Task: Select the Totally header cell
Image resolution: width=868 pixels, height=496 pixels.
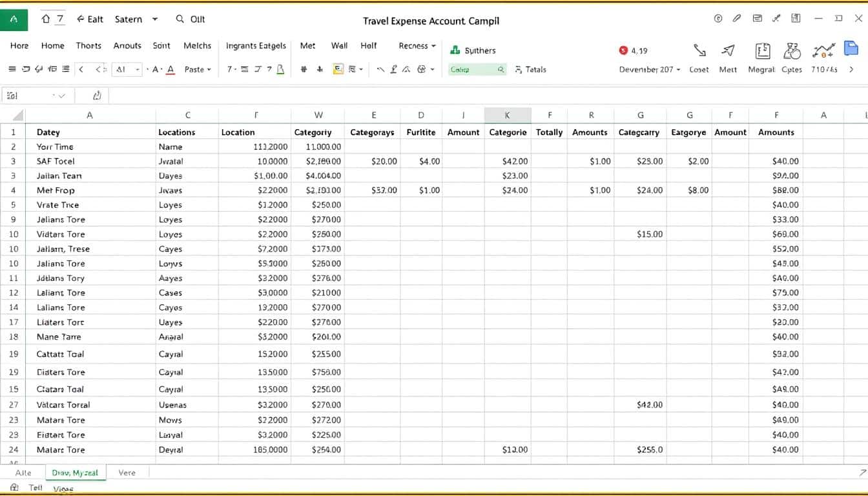Action: pos(550,132)
